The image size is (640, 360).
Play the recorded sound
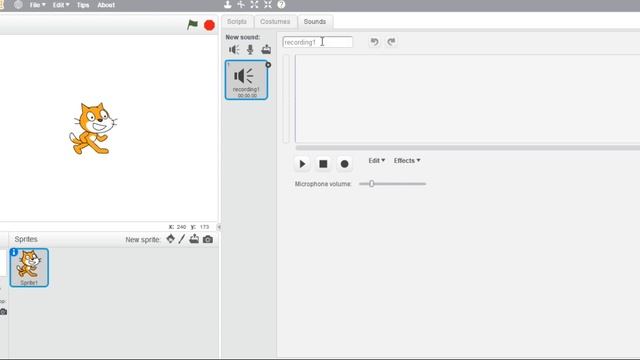click(x=302, y=164)
